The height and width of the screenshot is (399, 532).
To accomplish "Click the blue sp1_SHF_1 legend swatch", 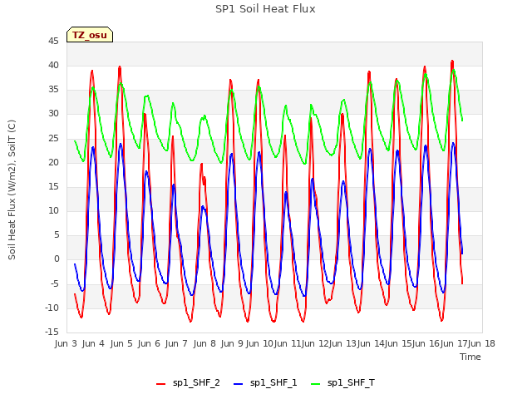I will click(239, 384).
